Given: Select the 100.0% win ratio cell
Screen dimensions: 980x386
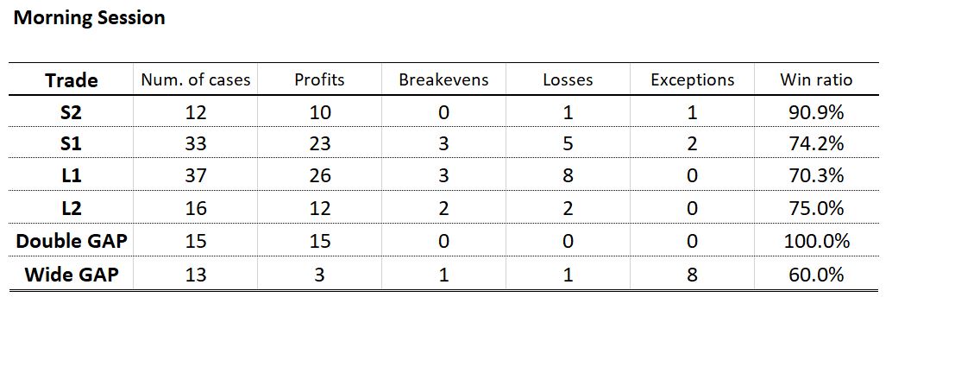Looking at the screenshot, I should (x=816, y=241).
